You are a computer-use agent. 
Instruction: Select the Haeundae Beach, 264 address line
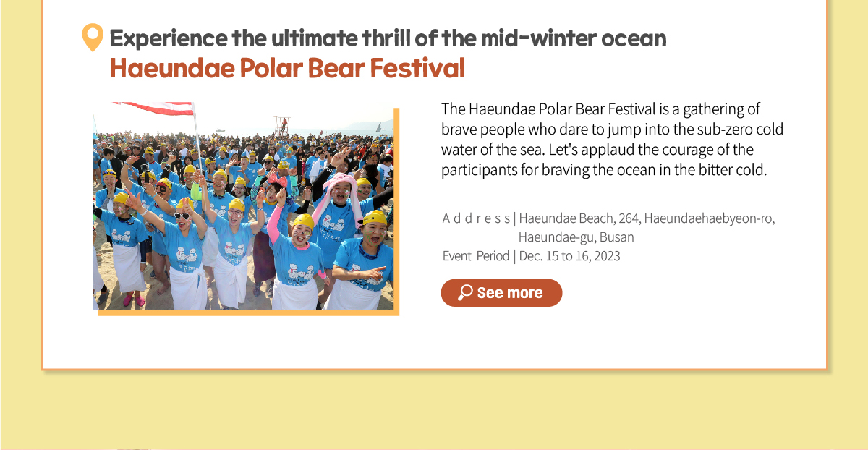(x=647, y=218)
